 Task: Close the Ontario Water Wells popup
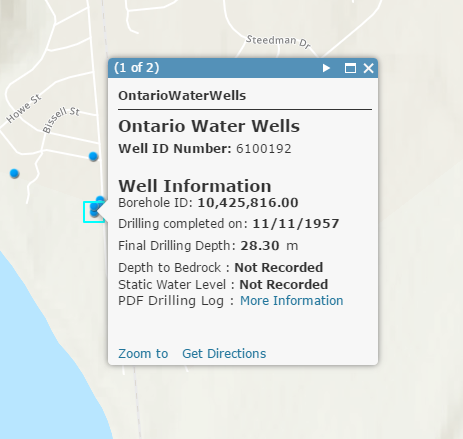click(368, 68)
